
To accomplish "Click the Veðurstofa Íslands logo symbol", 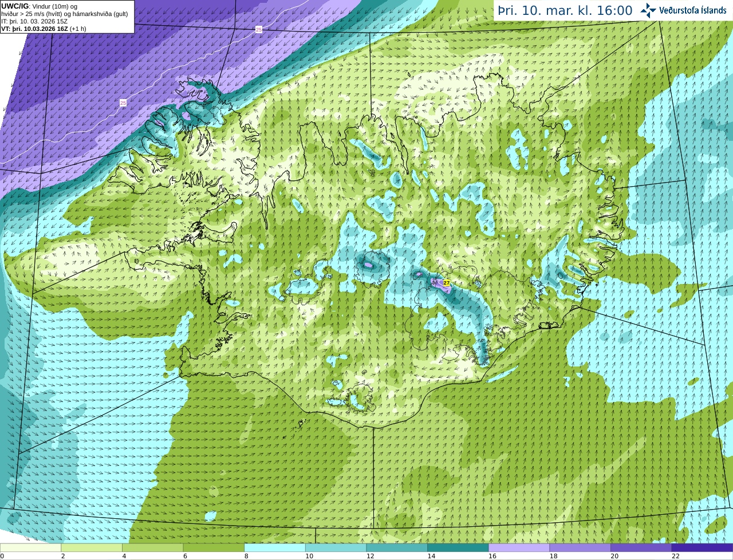I will pos(648,10).
